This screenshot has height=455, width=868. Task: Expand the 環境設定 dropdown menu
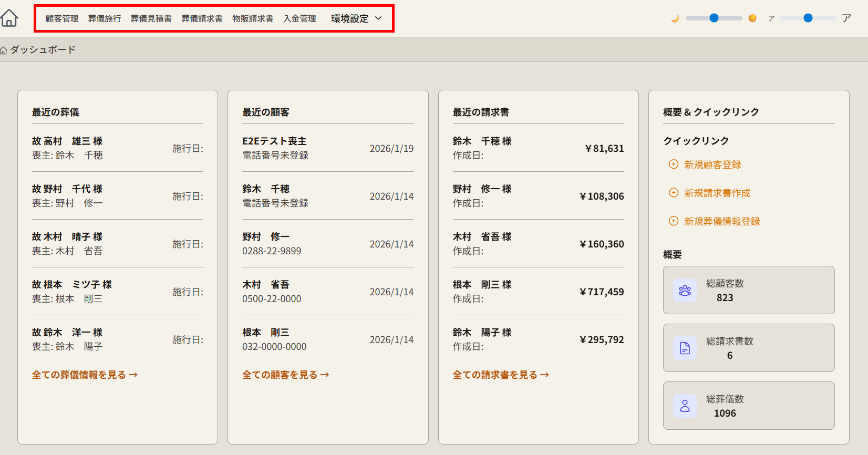click(x=356, y=18)
